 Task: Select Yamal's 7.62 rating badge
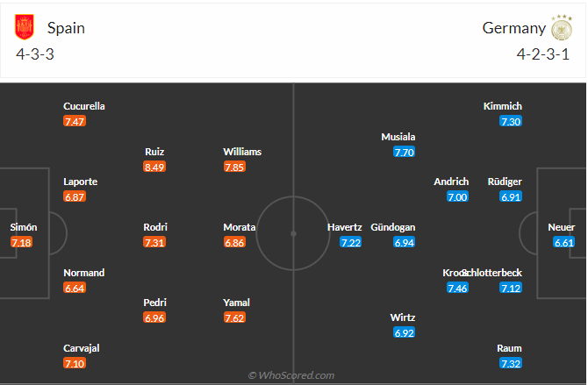pyautogui.click(x=234, y=317)
